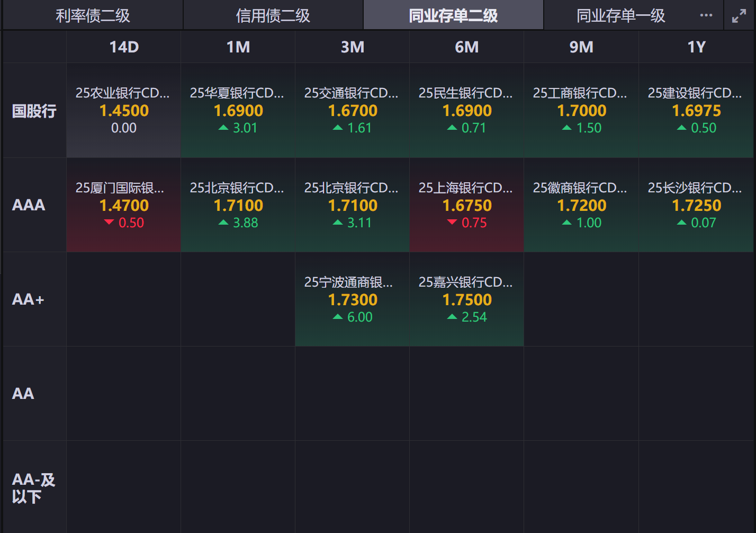Click the 25宁波通商银行 quote at 1.7300
756x533 pixels.
[352, 299]
